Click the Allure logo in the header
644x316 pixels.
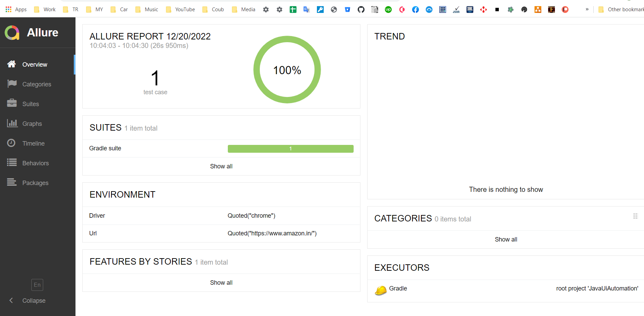(x=12, y=33)
